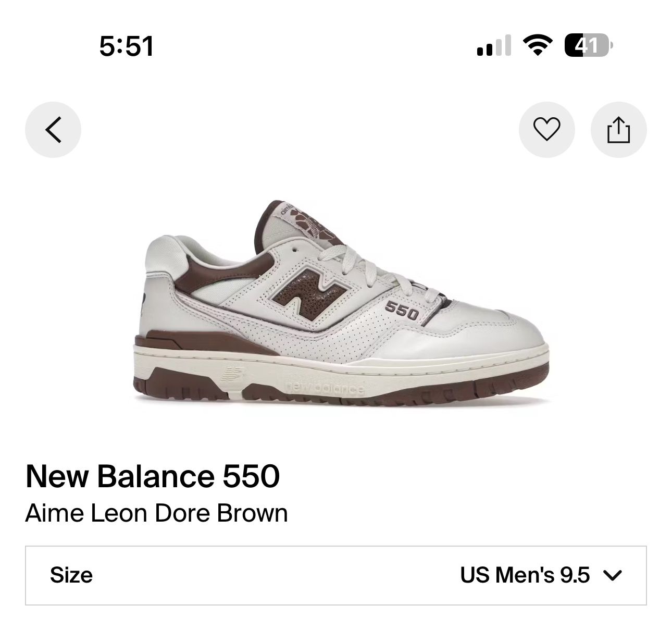Tap the New Balance 550 product title

[x=152, y=476]
